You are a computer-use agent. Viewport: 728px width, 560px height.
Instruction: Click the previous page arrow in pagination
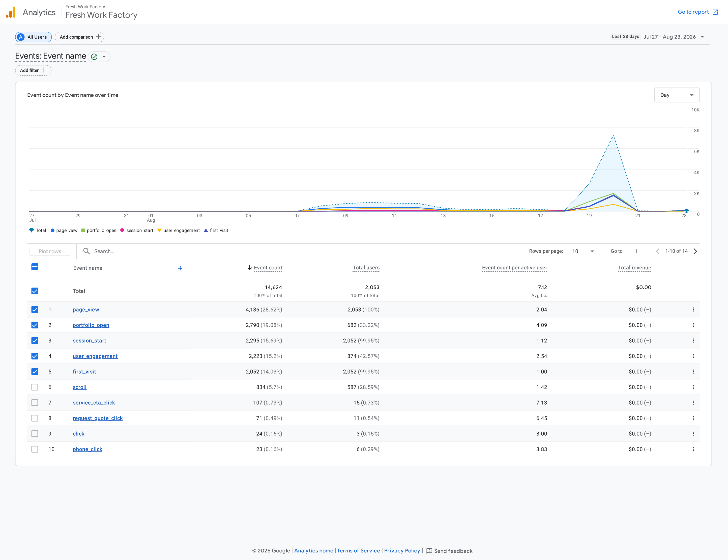(x=657, y=251)
